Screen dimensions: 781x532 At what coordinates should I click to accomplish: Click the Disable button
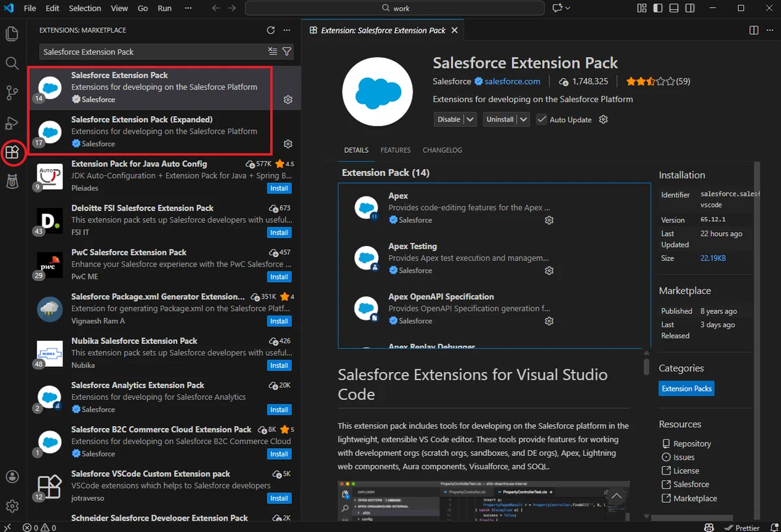coord(449,120)
